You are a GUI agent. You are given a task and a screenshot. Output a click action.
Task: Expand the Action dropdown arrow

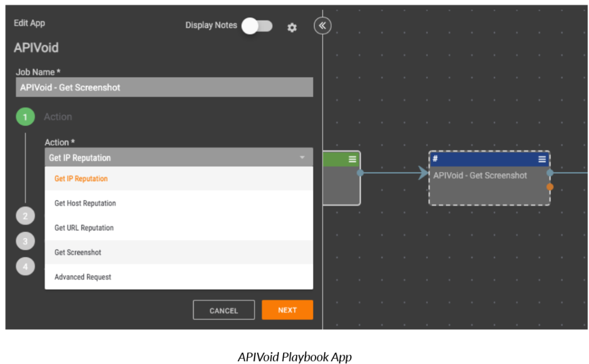[302, 158]
